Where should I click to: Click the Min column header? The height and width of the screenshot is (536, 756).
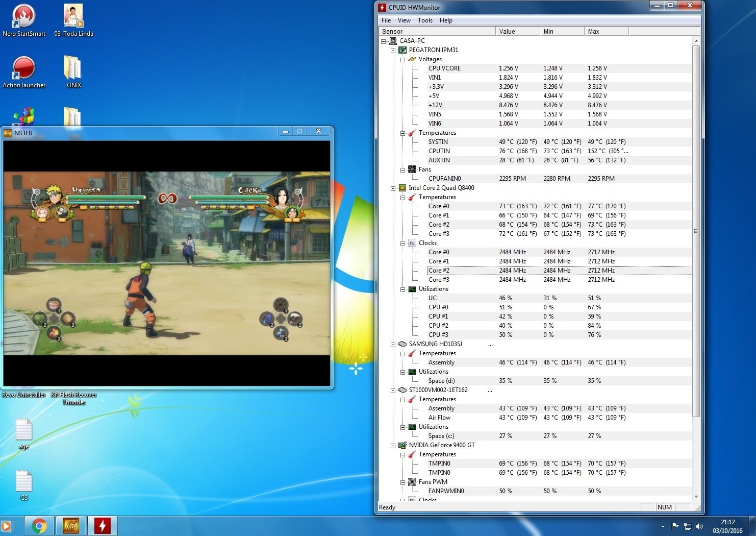pyautogui.click(x=562, y=32)
